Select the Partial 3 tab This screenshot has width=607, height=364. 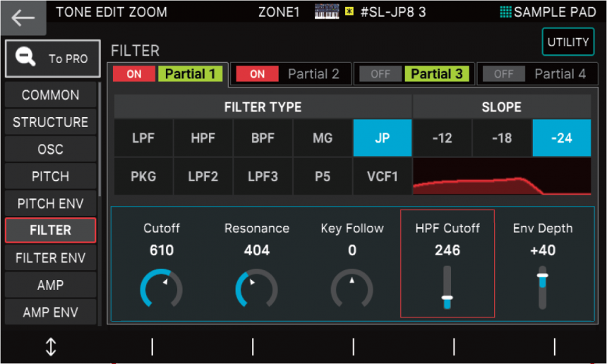point(437,74)
